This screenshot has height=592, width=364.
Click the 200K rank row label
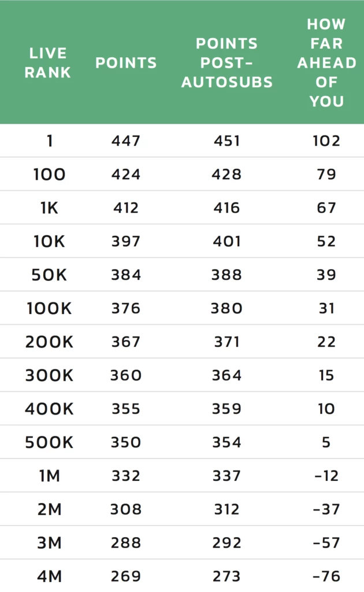tap(50, 342)
